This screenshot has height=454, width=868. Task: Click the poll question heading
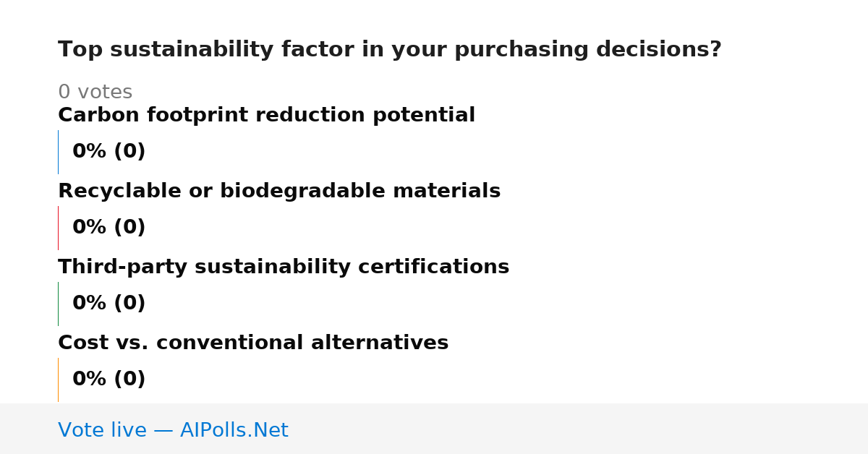pos(390,50)
